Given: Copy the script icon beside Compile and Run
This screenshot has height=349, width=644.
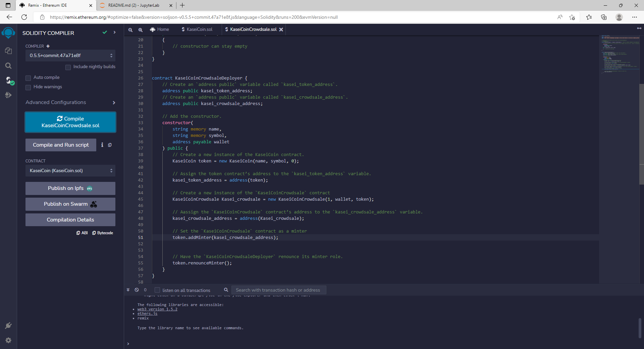Looking at the screenshot, I should coord(110,145).
